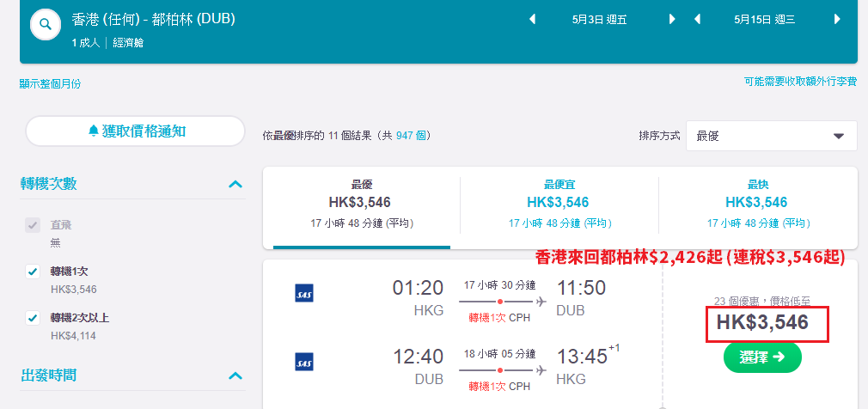Collapse the 出發時間 filter section

pos(235,375)
